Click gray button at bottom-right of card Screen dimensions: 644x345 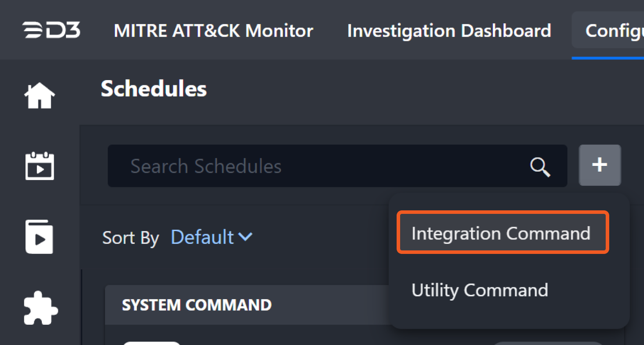click(541, 343)
